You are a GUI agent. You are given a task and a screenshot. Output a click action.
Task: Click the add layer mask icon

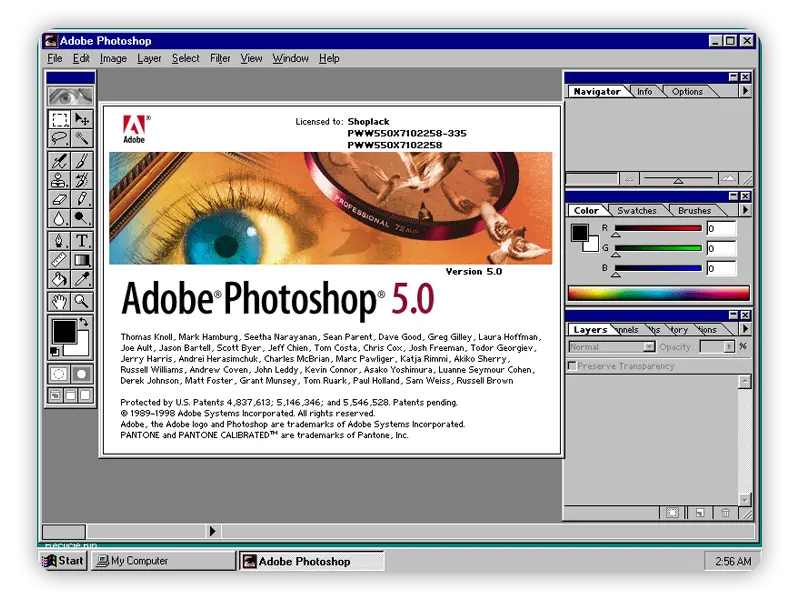672,513
